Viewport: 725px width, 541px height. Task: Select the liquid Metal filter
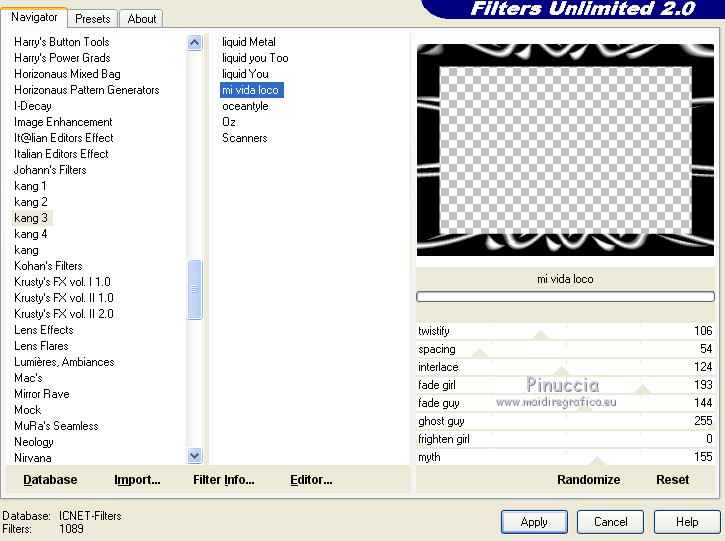249,42
